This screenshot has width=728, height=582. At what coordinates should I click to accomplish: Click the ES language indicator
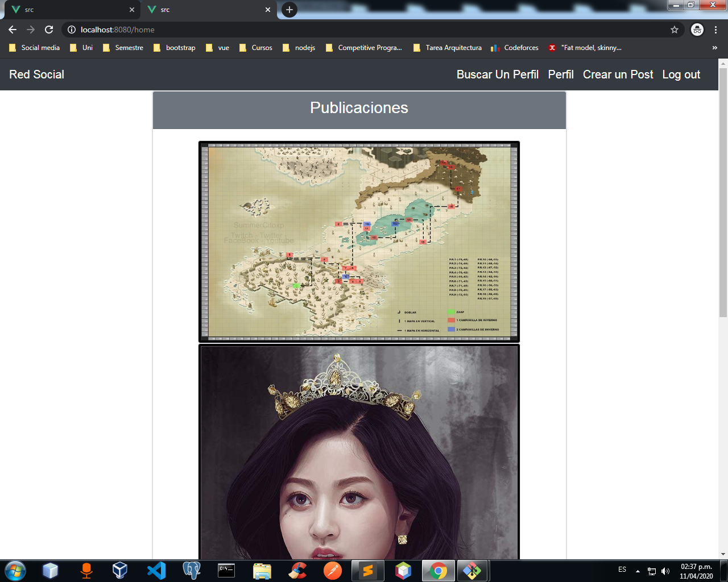tap(622, 569)
